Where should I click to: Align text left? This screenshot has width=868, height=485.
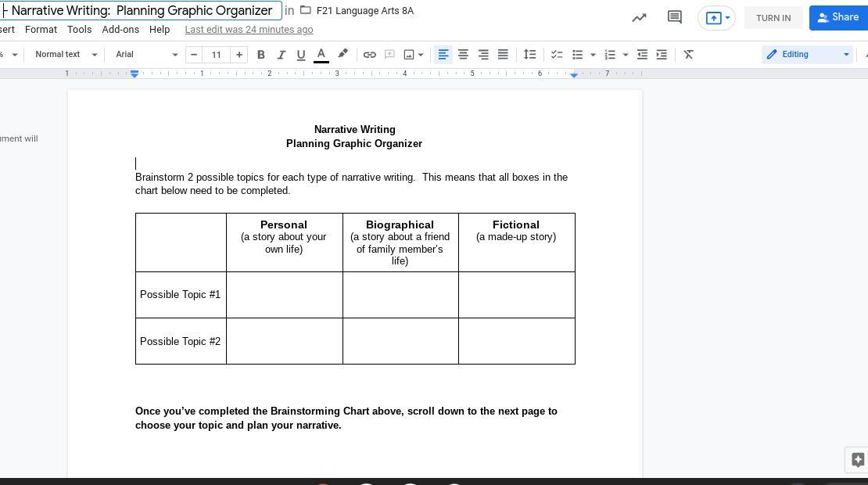(443, 54)
